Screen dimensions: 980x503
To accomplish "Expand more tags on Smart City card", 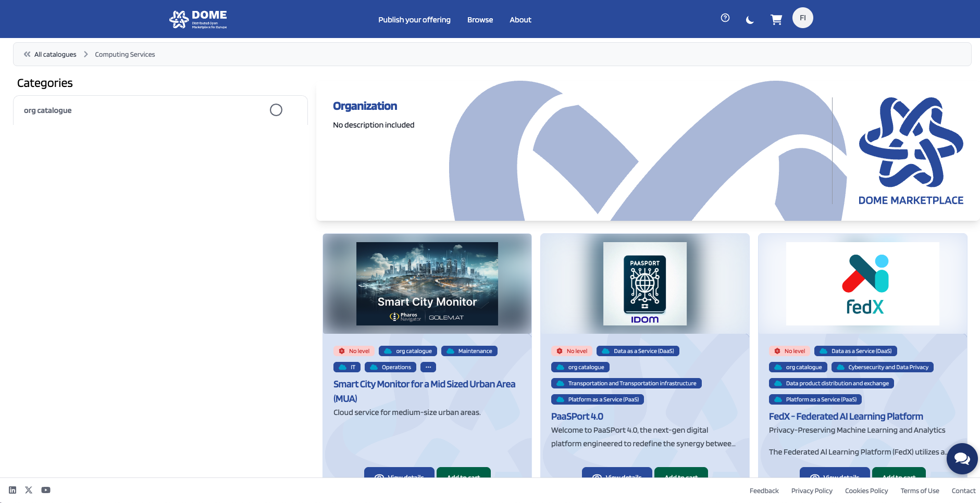I will [428, 367].
